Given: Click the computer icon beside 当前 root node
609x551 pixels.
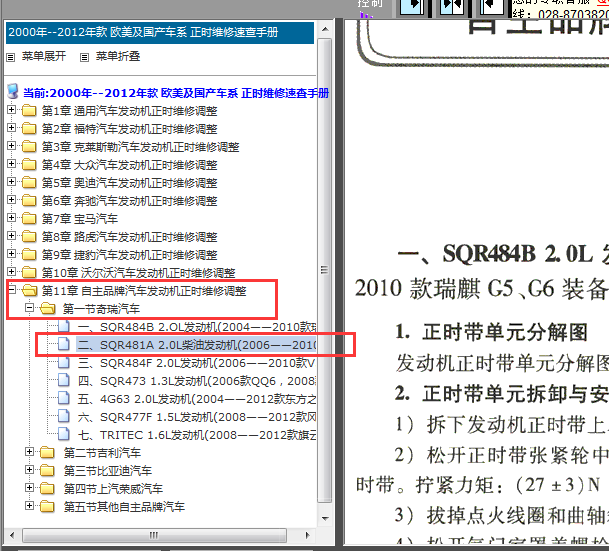Looking at the screenshot, I should pos(13,91).
